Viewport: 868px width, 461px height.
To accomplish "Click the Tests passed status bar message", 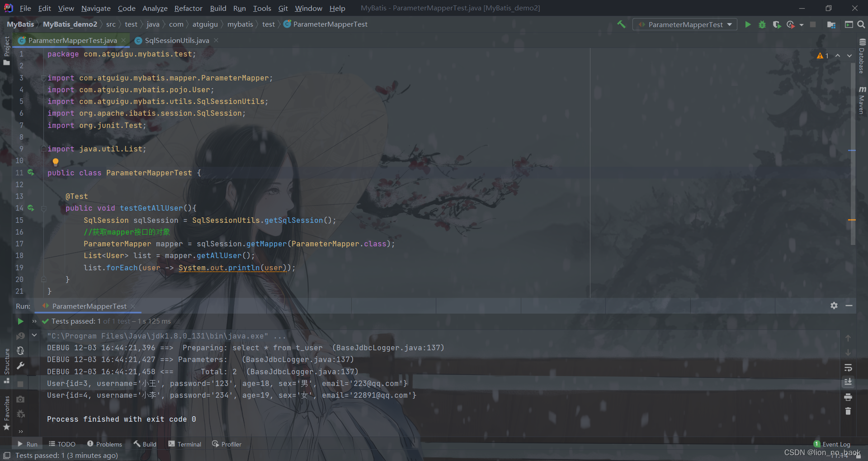I will (66, 456).
